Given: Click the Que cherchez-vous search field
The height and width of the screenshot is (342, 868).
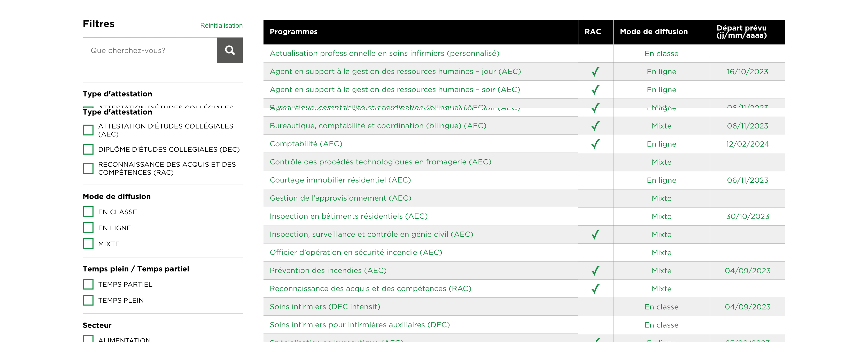Looking at the screenshot, I should point(150,50).
